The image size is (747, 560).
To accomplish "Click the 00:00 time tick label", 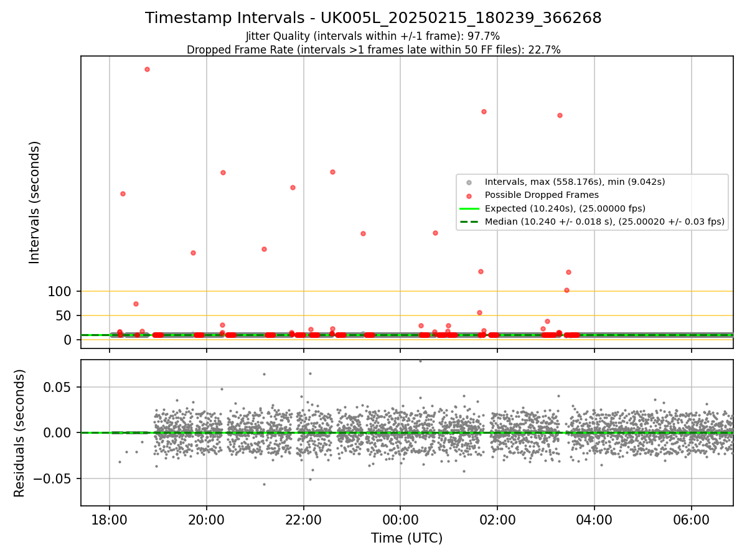I will pyautogui.click(x=400, y=520).
